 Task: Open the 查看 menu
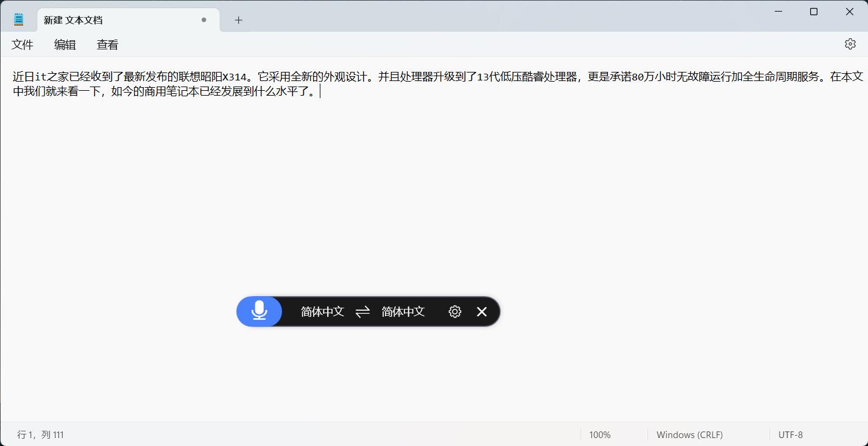pyautogui.click(x=107, y=44)
